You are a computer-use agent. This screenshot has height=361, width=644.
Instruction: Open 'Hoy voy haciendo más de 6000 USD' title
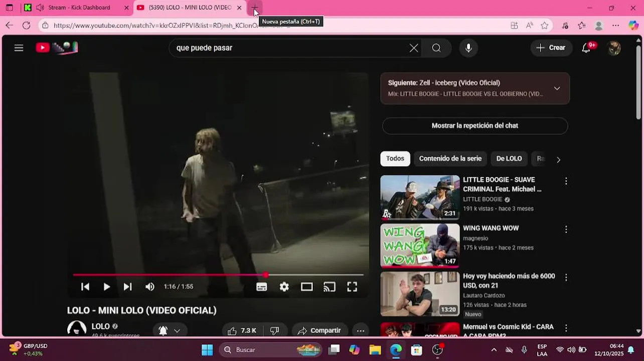point(509,281)
